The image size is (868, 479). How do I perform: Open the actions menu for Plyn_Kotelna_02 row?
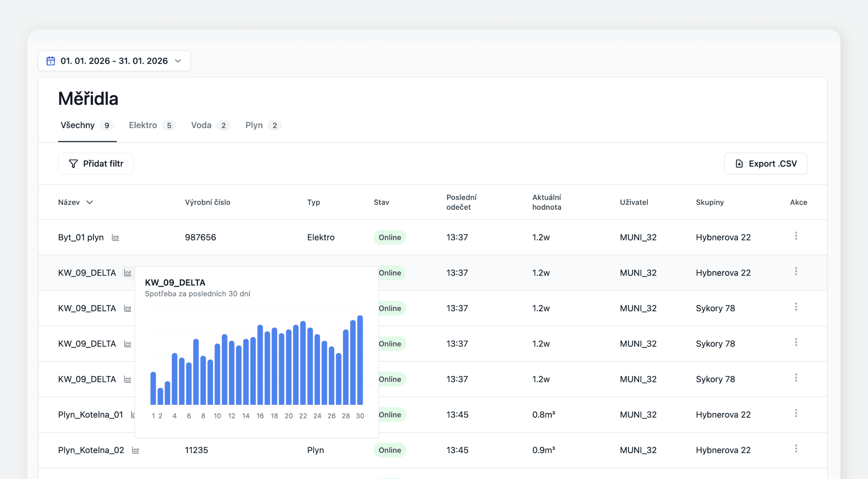[x=796, y=449]
